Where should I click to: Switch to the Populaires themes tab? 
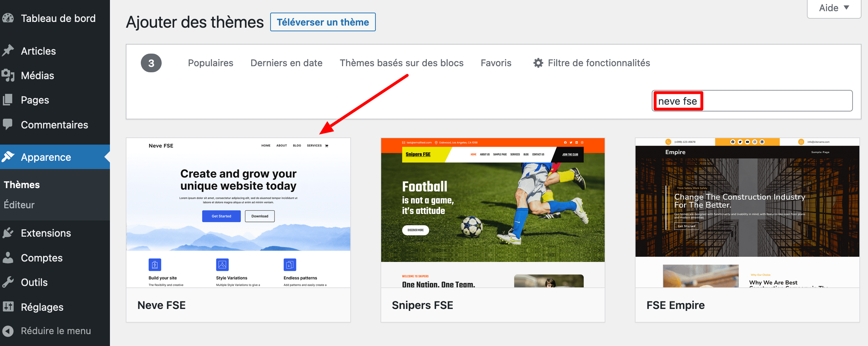(211, 63)
